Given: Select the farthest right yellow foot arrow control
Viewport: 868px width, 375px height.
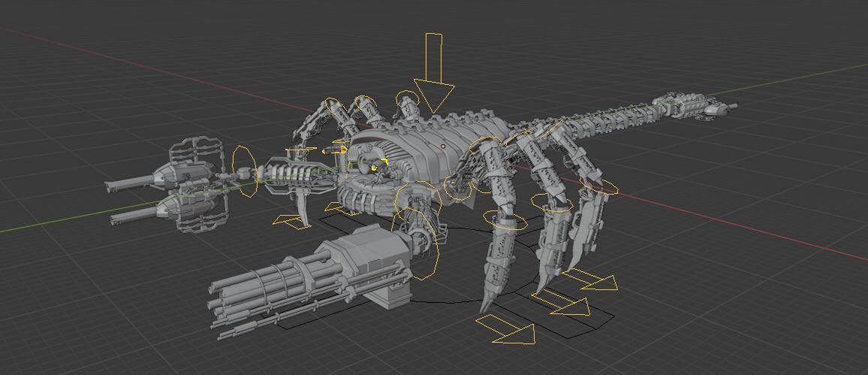Looking at the screenshot, I should [590, 279].
